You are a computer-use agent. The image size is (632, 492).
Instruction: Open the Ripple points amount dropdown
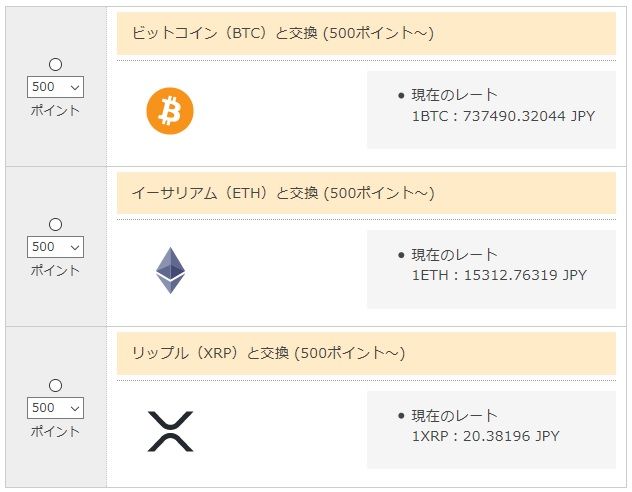point(55,408)
